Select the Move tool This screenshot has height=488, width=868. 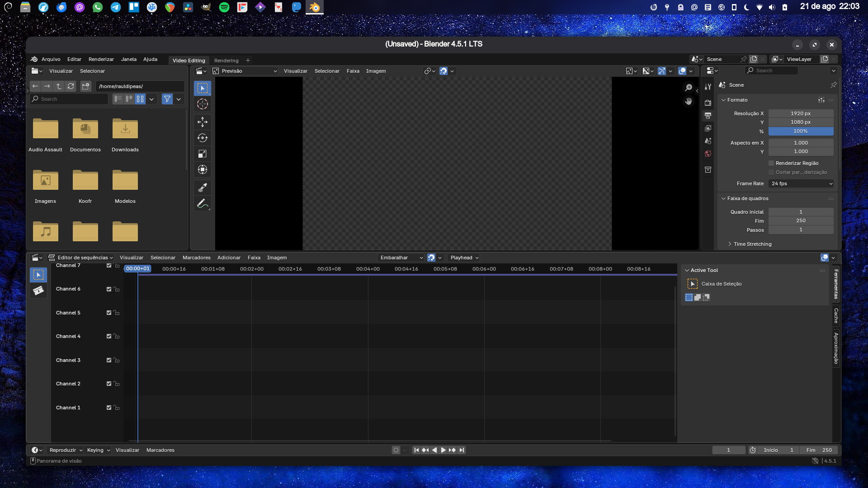(x=202, y=122)
